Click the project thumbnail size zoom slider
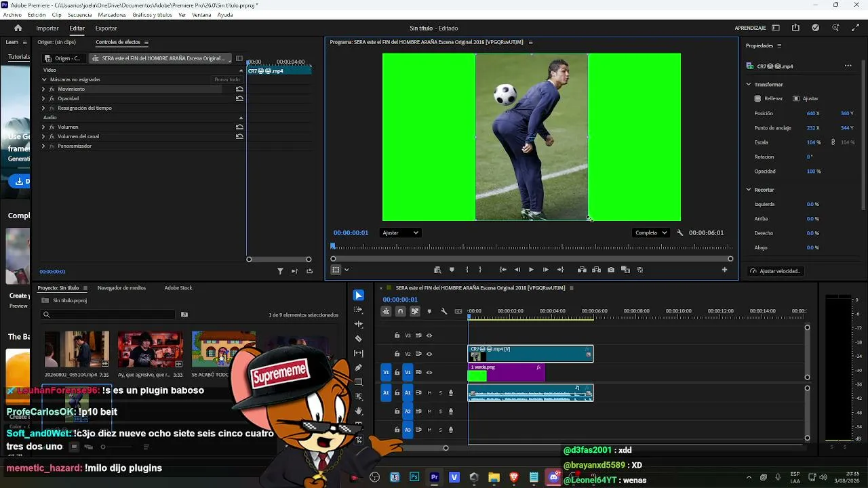 point(103,447)
